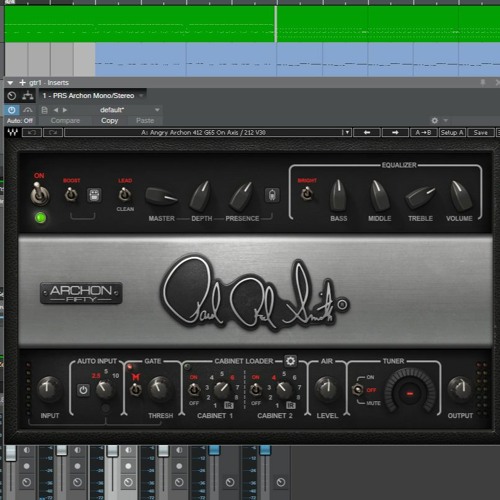Click the ARCHON FIFTY badge
Image resolution: width=500 pixels, height=500 pixels.
[81, 293]
